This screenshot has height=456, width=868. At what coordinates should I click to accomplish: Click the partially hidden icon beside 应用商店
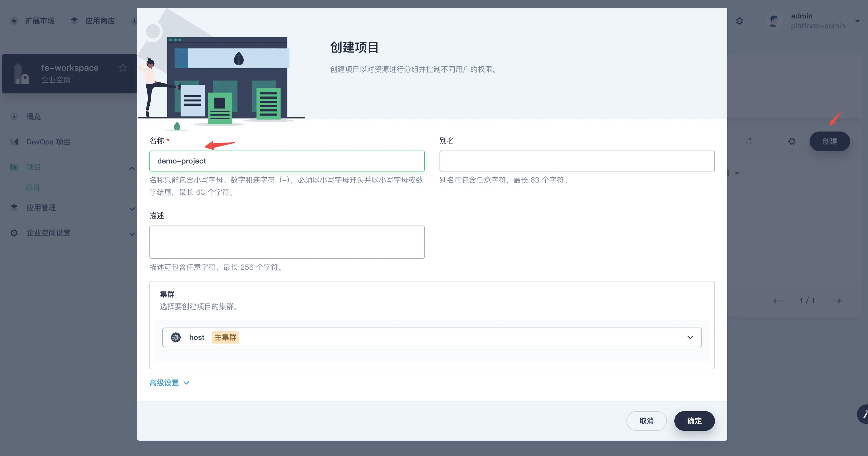click(x=134, y=21)
